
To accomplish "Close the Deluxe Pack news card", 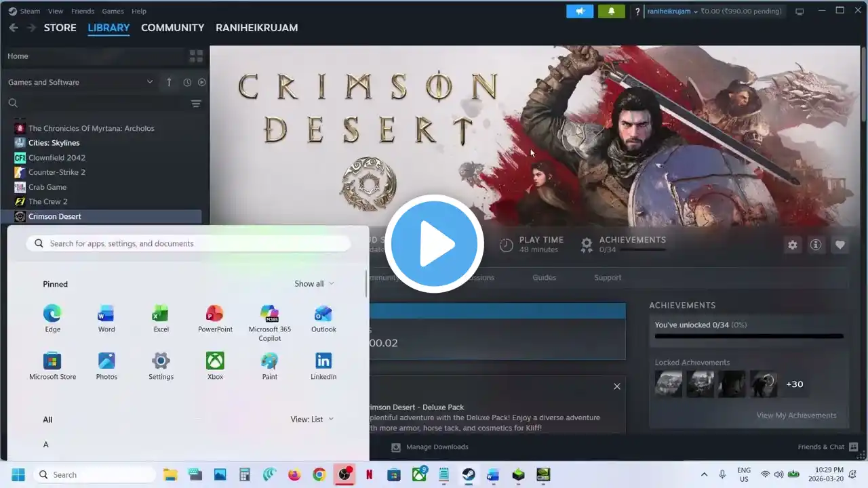I will click(617, 386).
